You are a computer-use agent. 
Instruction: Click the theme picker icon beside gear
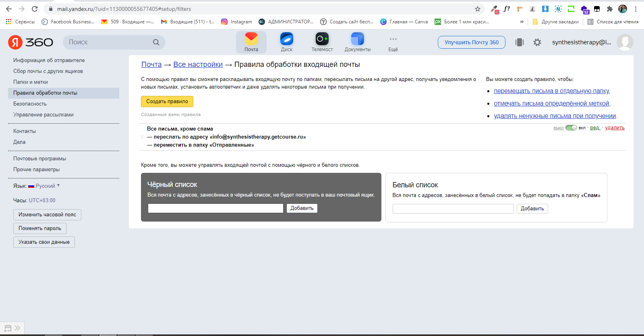point(520,42)
